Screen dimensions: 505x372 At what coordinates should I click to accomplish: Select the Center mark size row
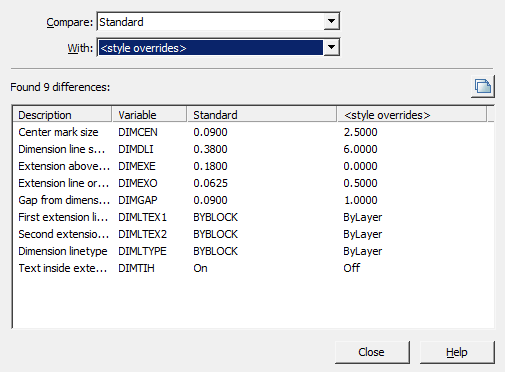point(253,132)
